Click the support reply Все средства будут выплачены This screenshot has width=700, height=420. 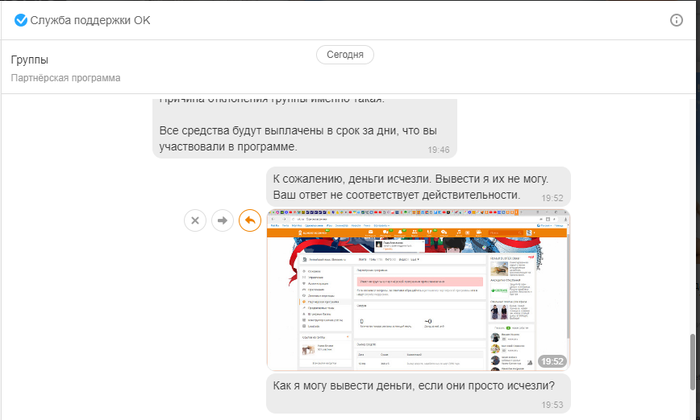(290, 139)
